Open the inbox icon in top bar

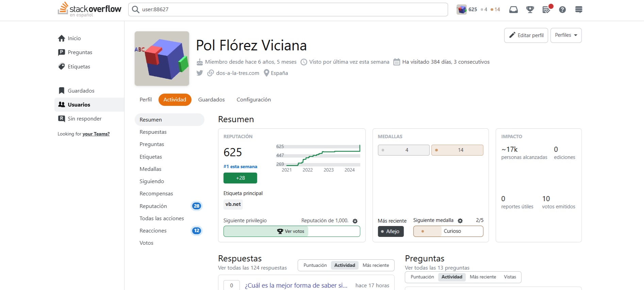point(513,10)
